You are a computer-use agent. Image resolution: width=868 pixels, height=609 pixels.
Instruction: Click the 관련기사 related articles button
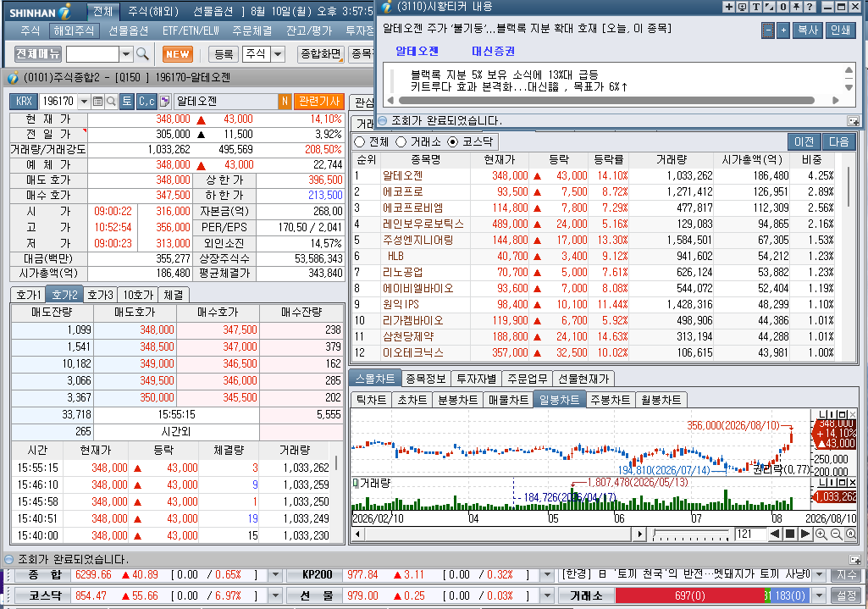(319, 102)
